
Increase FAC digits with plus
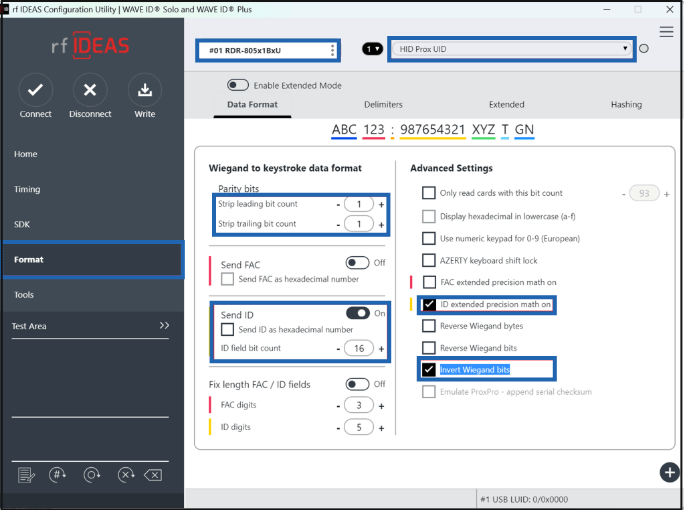click(x=381, y=406)
